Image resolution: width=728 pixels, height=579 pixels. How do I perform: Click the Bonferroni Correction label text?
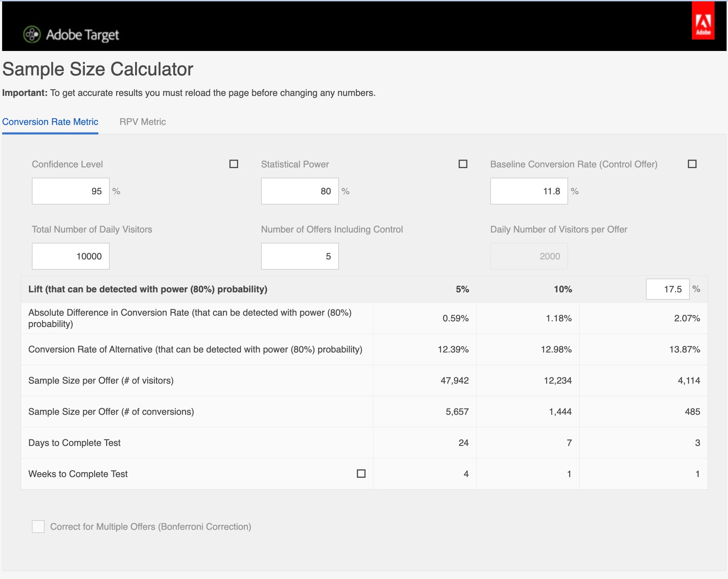pyautogui.click(x=151, y=527)
